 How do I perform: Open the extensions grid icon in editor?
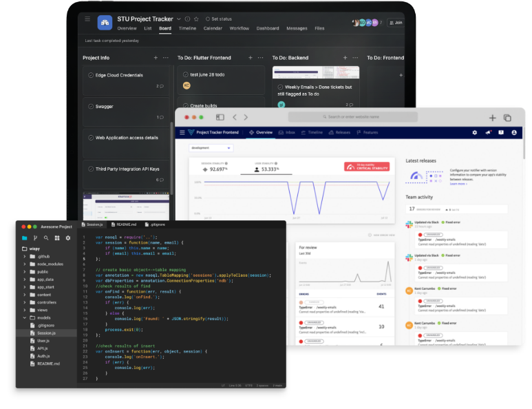coord(57,238)
